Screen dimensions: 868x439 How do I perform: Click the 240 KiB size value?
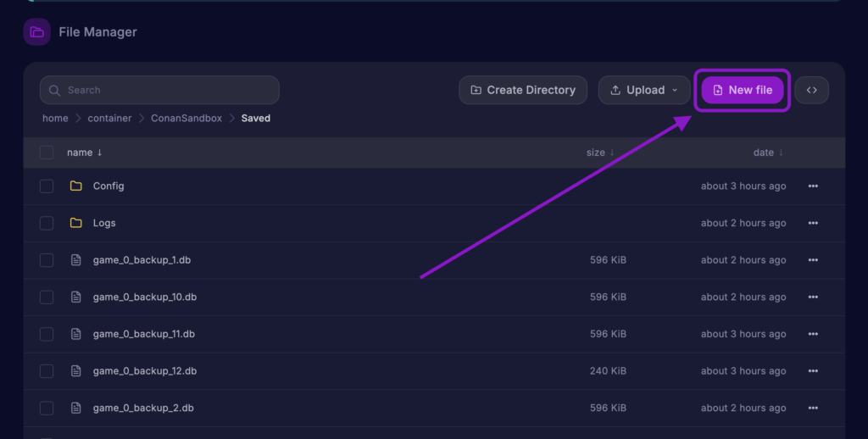[608, 371]
